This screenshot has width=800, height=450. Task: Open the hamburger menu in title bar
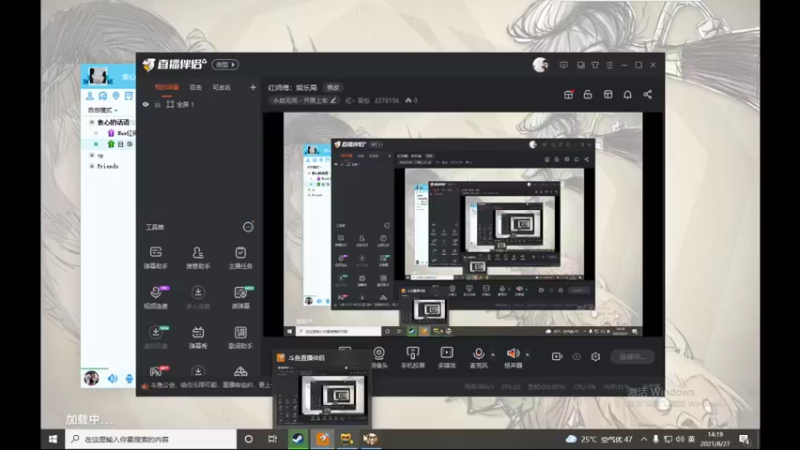pyautogui.click(x=610, y=65)
